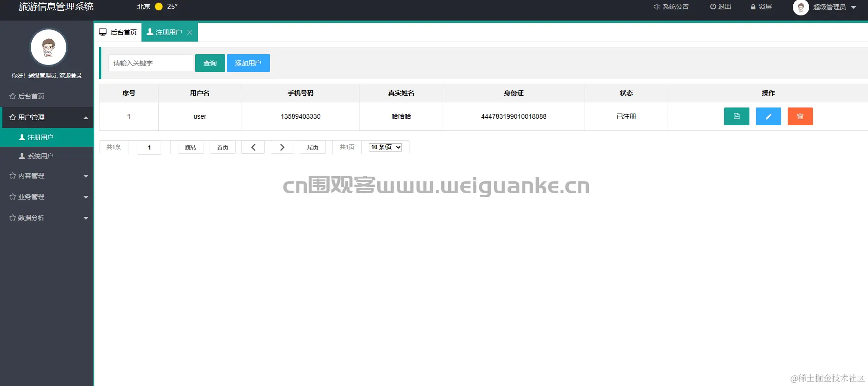Image resolution: width=868 pixels, height=386 pixels.
Task: Click the 共1条 total records label
Action: pyautogui.click(x=113, y=147)
